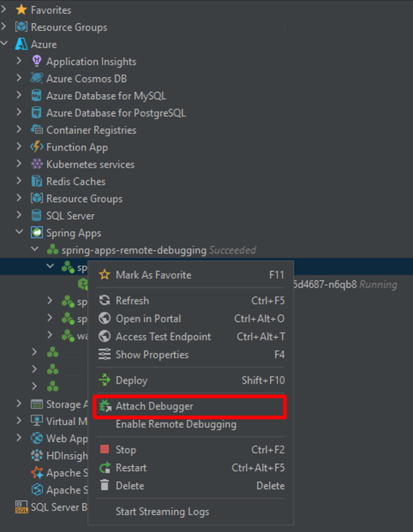
Task: Collapse the spring-apps-remote-debugging node
Action: (35, 249)
